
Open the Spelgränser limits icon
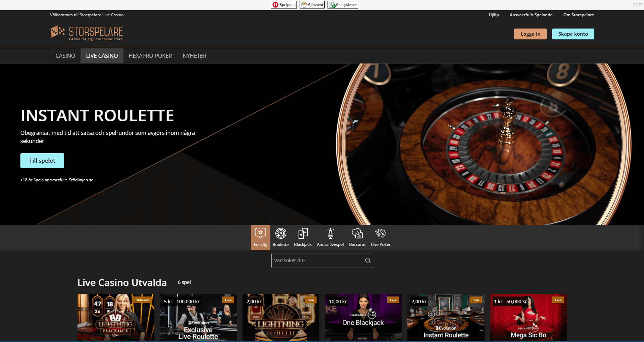click(x=332, y=5)
